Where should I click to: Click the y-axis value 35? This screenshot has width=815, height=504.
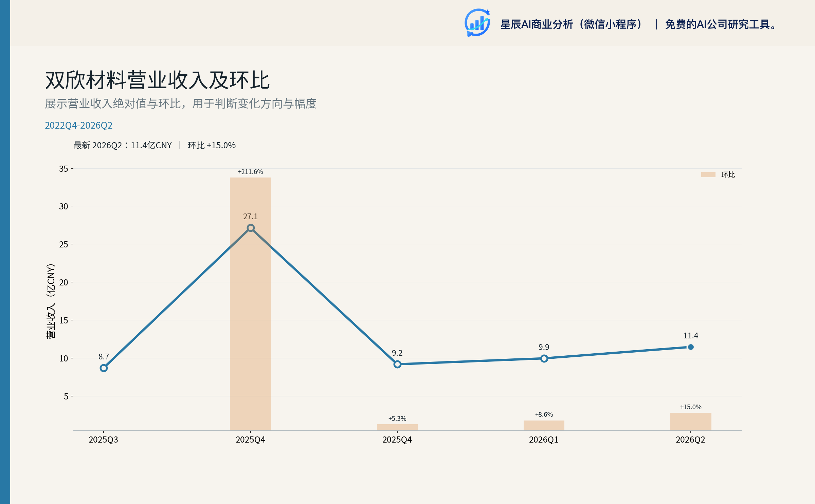[64, 169]
